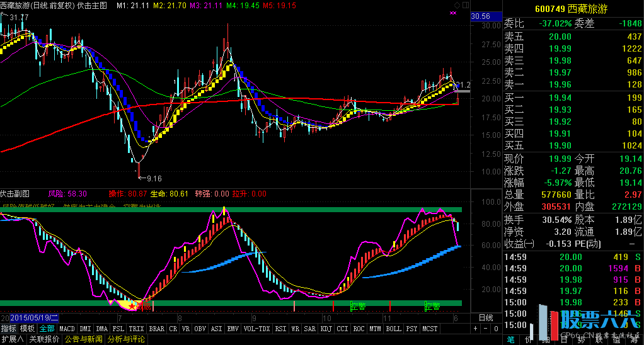Screen dimensions: 644x345
Task: Click the diamond icon above the price axis
Action: pos(457,5)
